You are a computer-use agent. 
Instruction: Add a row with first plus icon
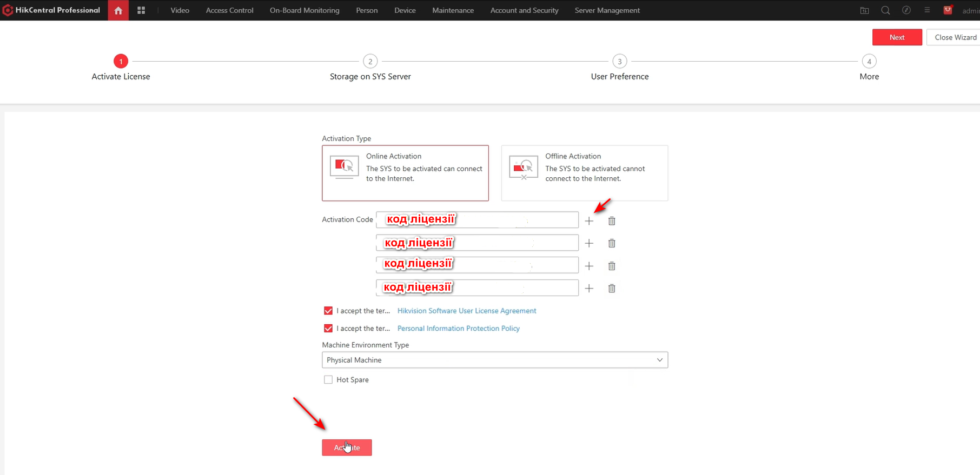tap(589, 221)
